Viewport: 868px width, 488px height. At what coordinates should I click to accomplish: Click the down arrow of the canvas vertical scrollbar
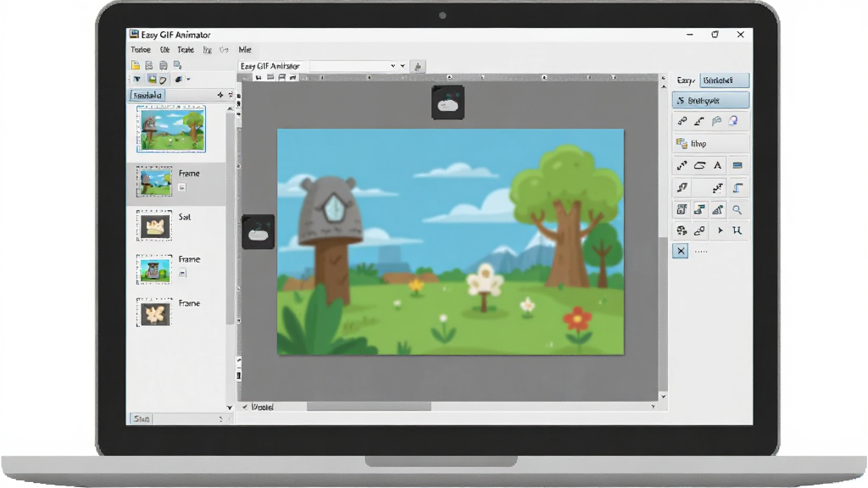[x=663, y=396]
